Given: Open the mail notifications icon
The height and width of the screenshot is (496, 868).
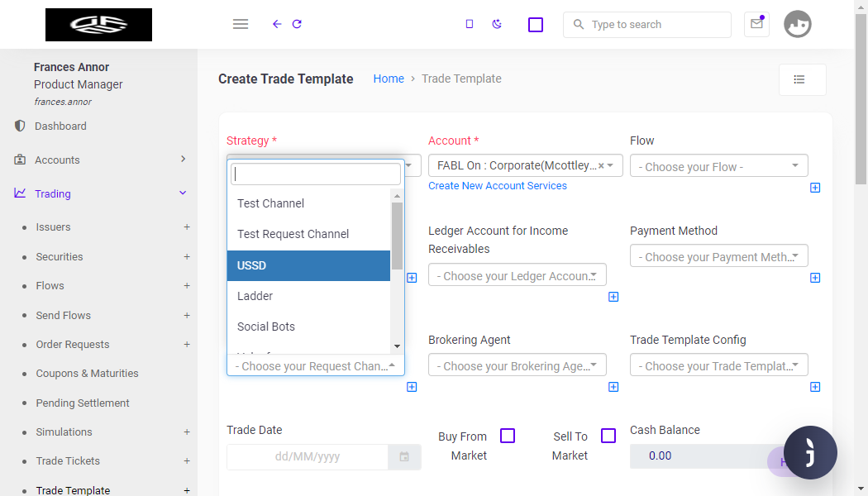Looking at the screenshot, I should (x=756, y=24).
